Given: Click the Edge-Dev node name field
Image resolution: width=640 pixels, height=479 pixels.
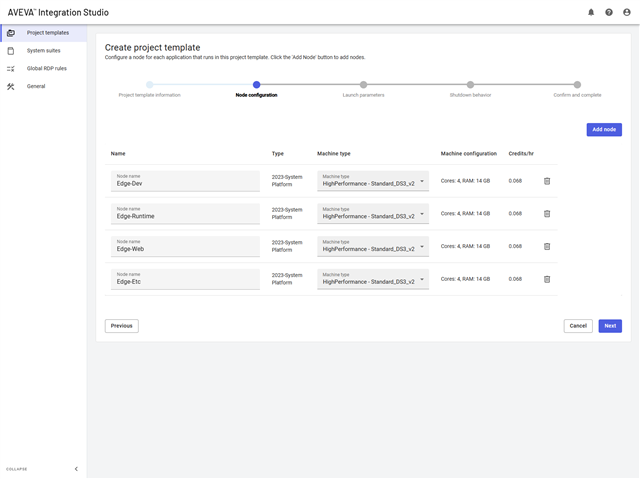Looking at the screenshot, I should (x=185, y=181).
